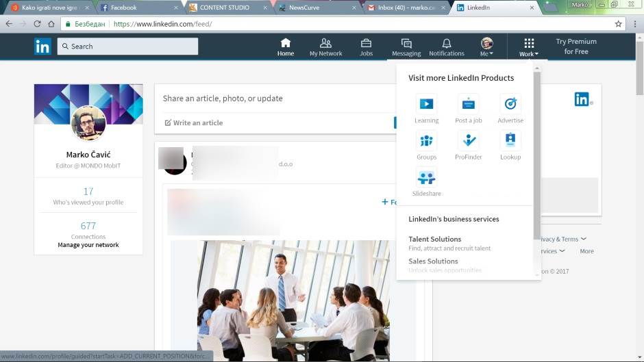Screen dimensions: 644x362
Task: Open Marko Čavić profile photo
Action: coord(88,123)
